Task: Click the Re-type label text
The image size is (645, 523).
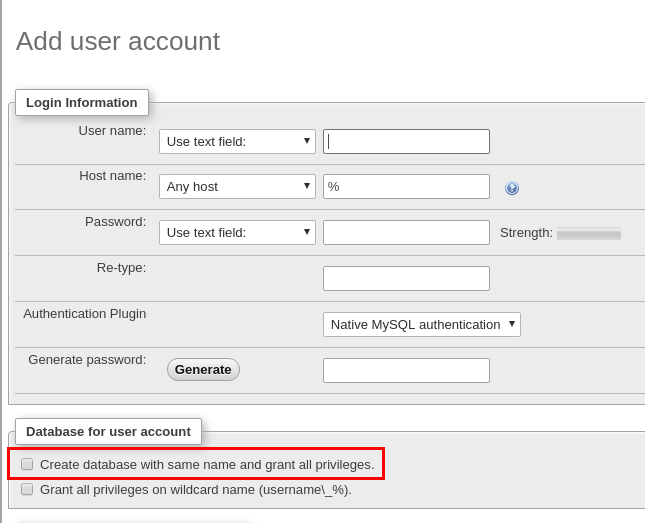Action: coord(121,267)
